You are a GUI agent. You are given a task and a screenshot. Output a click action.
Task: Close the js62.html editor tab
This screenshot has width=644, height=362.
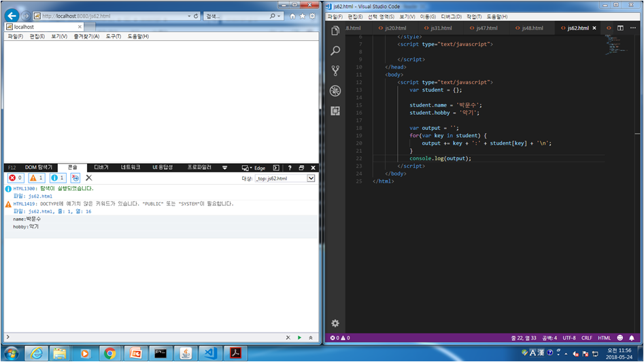[x=594, y=28]
